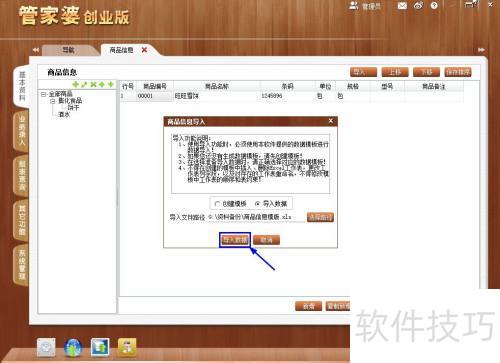Close the 商品信息导入 dialog

tap(330, 121)
